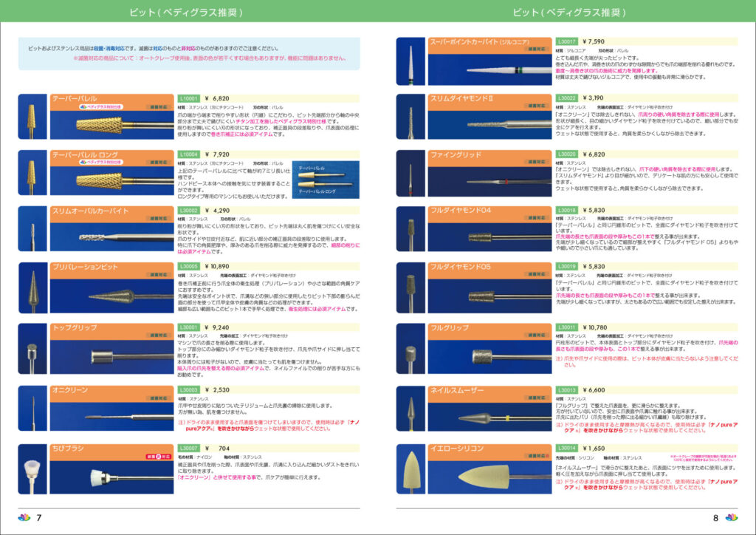
Task: Click the ¥3,190 price of スリムダイヤモンドII
Action: click(594, 98)
